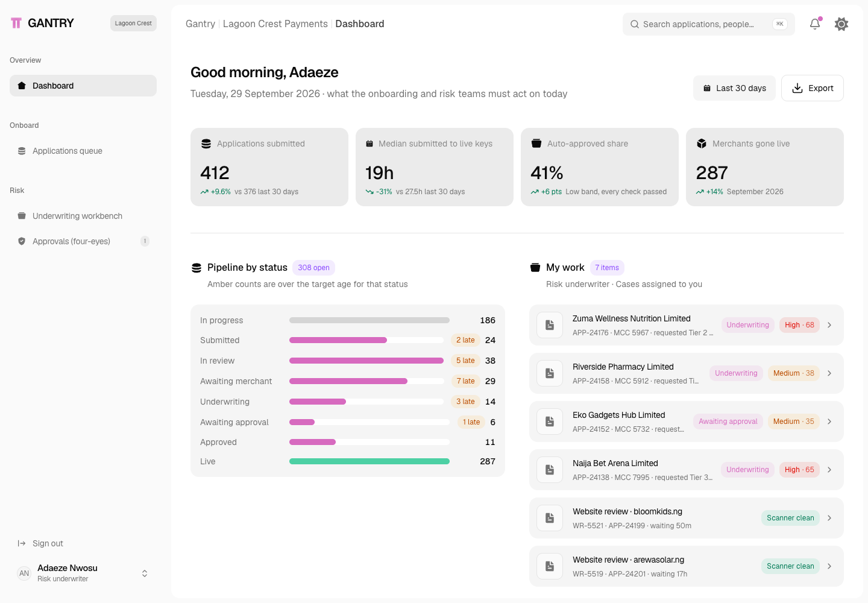Click the Gantry logo icon

pos(16,23)
